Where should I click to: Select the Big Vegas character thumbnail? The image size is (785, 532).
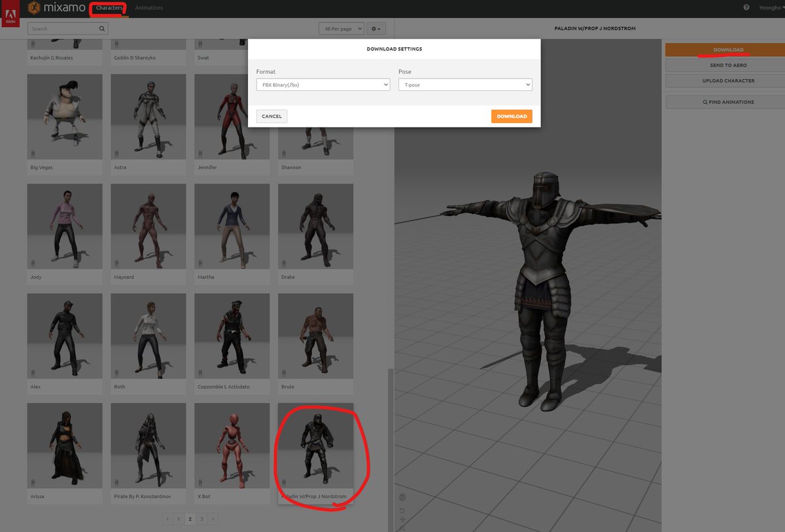coord(65,116)
